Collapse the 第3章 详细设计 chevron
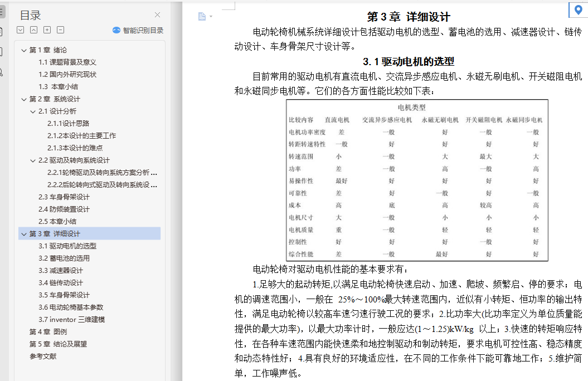588x381 pixels. click(24, 234)
